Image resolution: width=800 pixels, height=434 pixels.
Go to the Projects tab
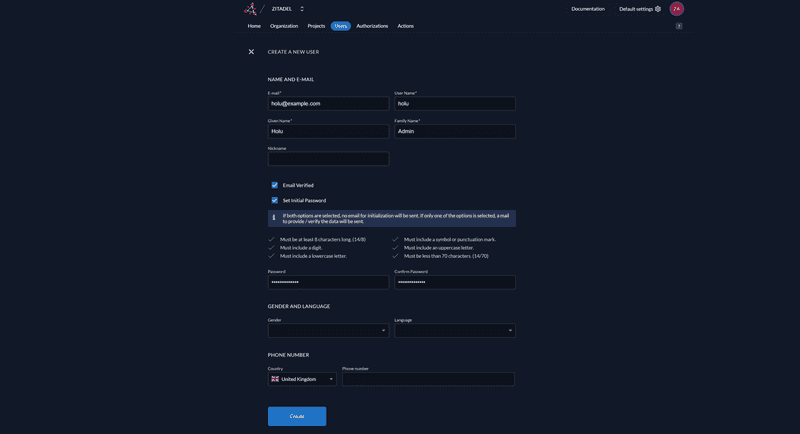tap(316, 26)
